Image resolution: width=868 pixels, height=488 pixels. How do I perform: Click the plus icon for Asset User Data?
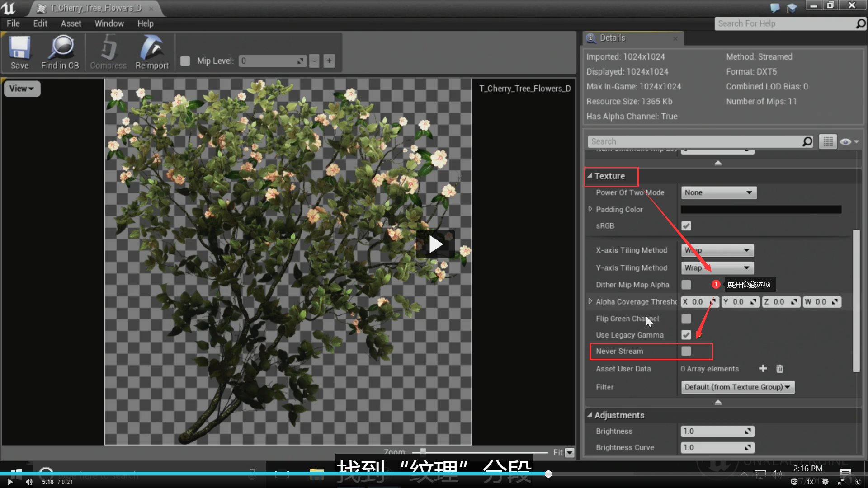(763, 369)
